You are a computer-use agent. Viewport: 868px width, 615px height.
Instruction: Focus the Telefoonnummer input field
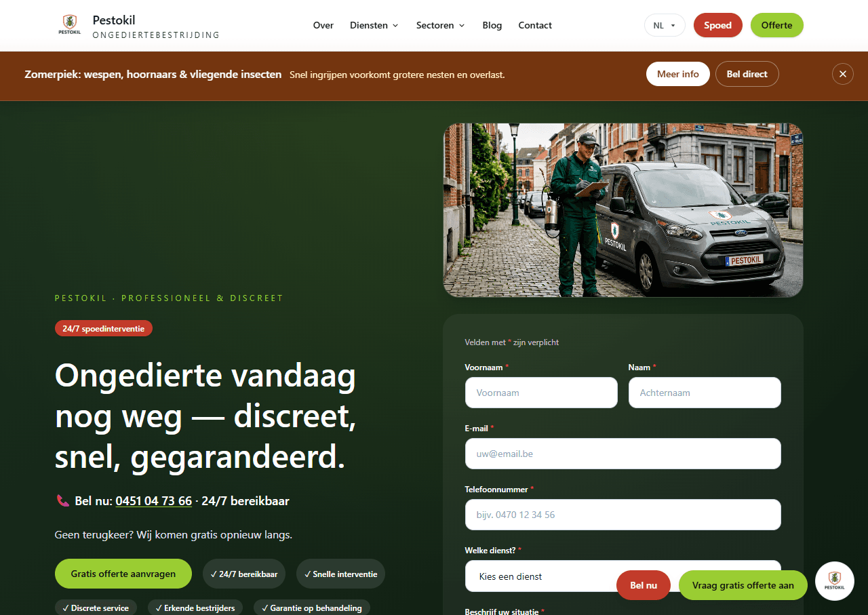(623, 515)
